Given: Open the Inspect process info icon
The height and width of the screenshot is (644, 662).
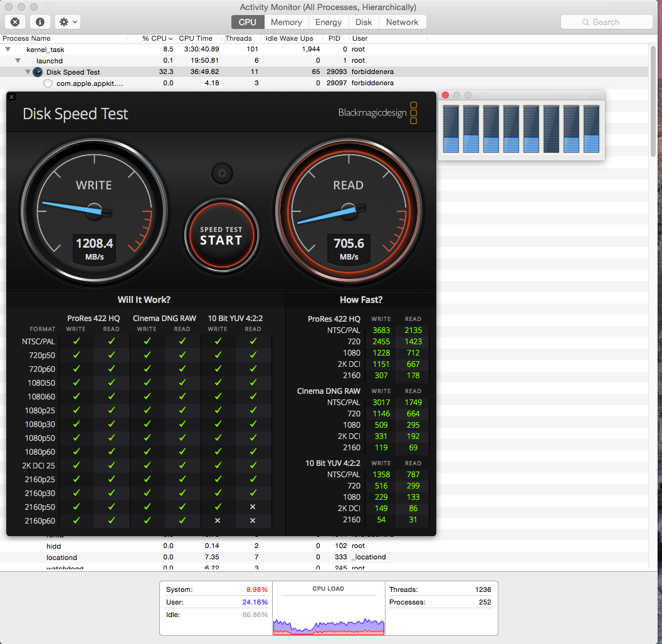Looking at the screenshot, I should [x=40, y=22].
